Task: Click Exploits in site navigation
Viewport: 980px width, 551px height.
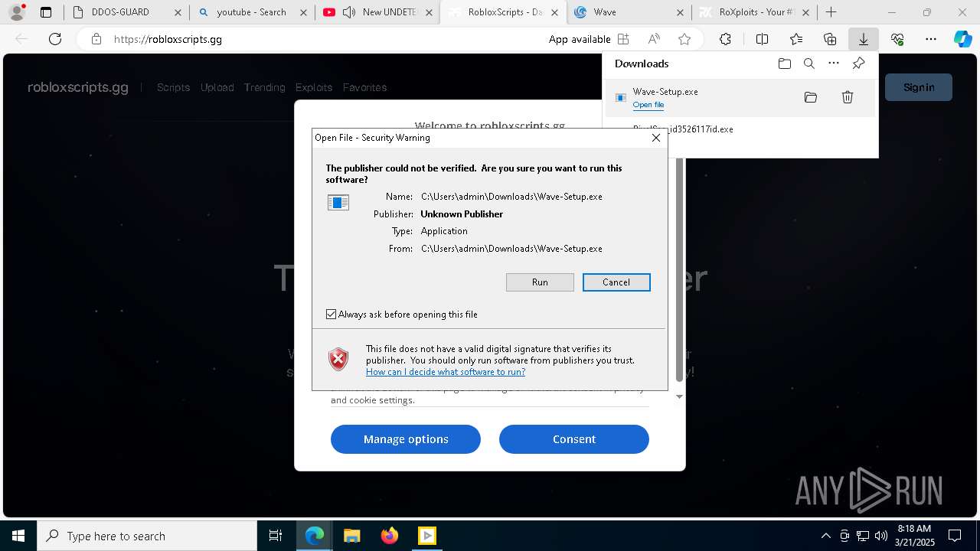Action: tap(314, 87)
